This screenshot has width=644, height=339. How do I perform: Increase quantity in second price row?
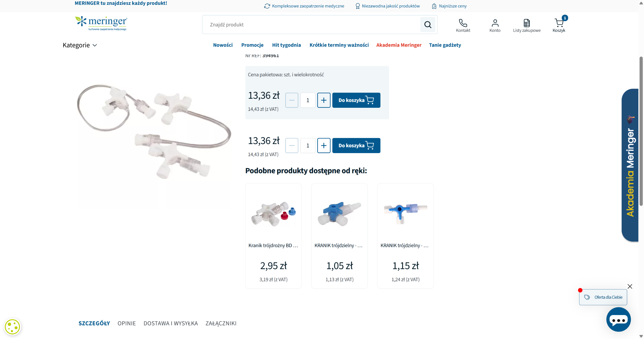(324, 146)
